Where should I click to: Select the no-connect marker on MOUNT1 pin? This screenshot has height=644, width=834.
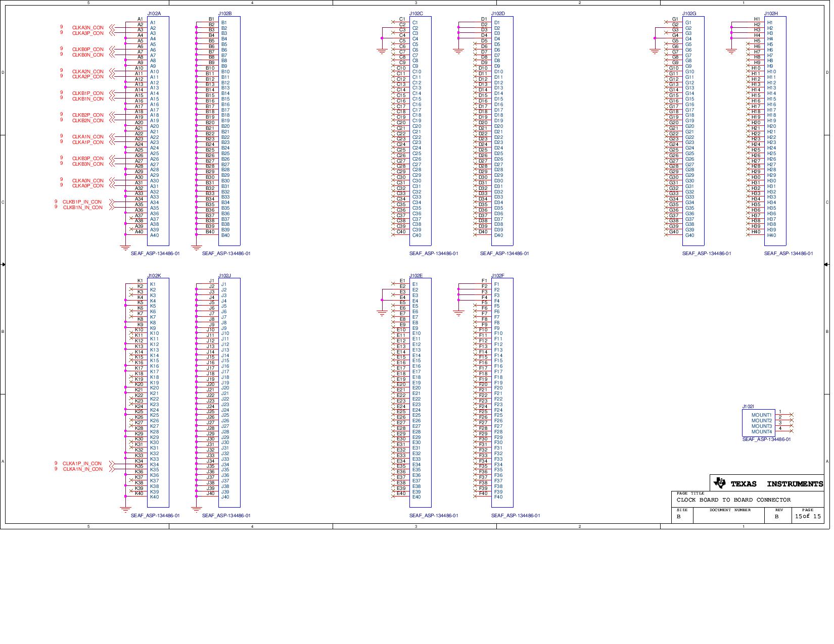coord(792,415)
